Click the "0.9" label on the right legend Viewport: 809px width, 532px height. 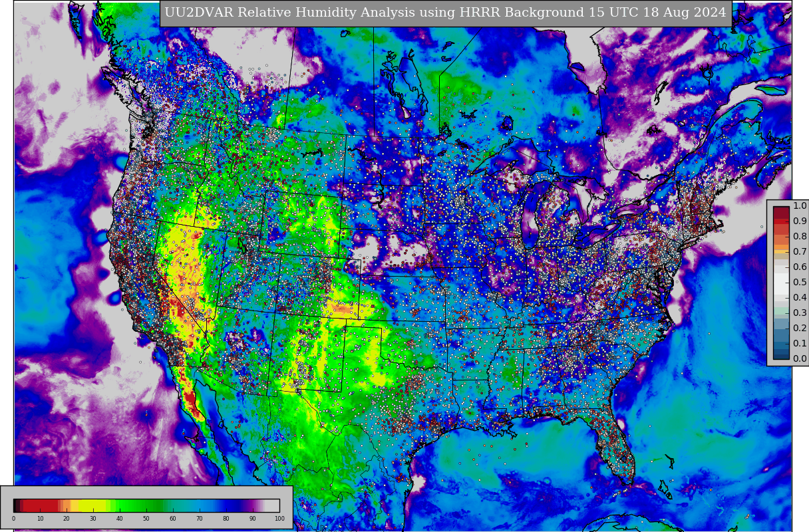click(x=800, y=221)
